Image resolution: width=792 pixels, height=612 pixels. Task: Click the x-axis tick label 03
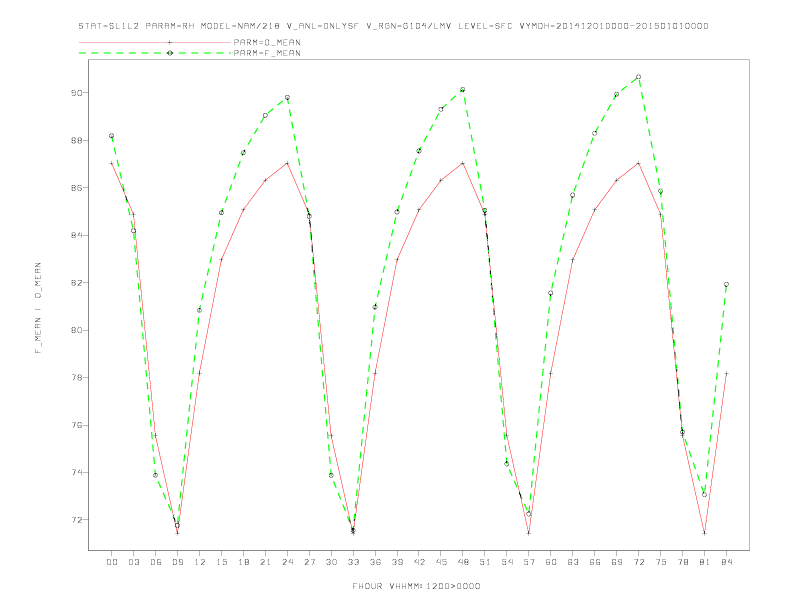133,562
